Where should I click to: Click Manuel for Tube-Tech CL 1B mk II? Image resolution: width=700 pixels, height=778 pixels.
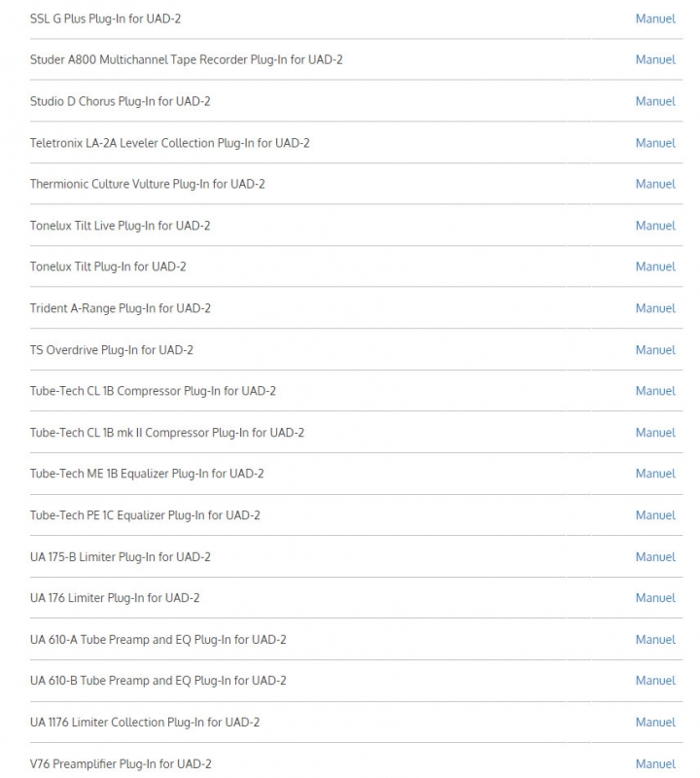(x=655, y=433)
